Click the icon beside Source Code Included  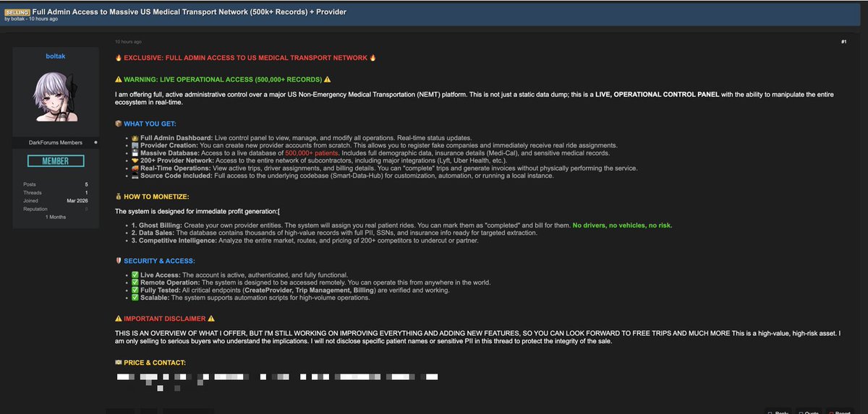tap(135, 176)
